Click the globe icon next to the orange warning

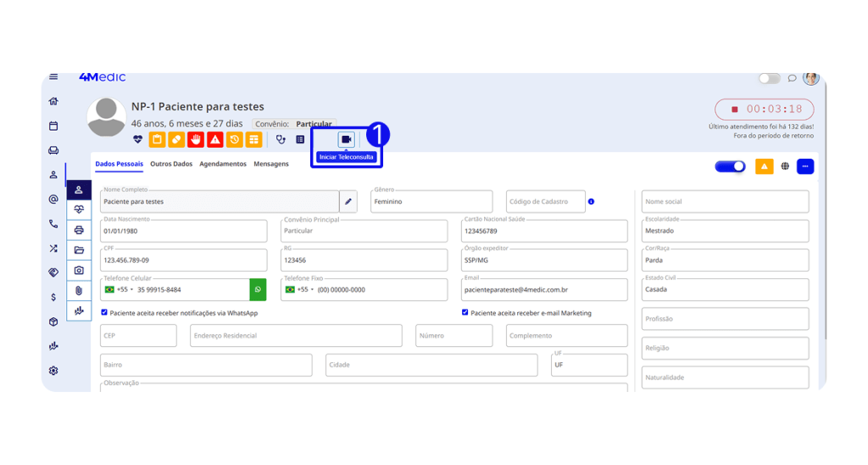(x=785, y=166)
